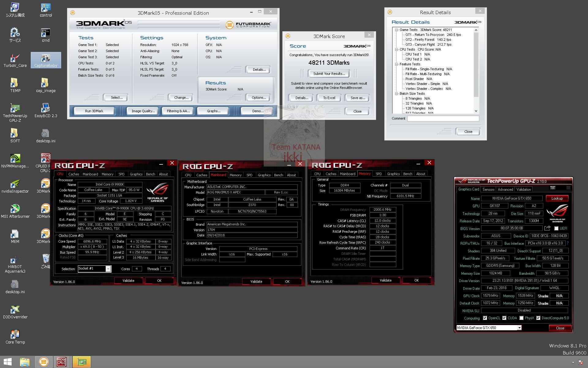This screenshot has width=588, height=368.
Task: Collapse the CPU Tests tree node
Action: (396, 49)
